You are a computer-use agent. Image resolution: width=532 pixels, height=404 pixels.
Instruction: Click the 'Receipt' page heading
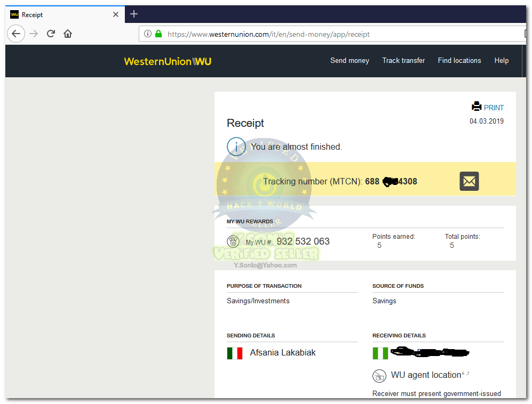click(x=245, y=123)
